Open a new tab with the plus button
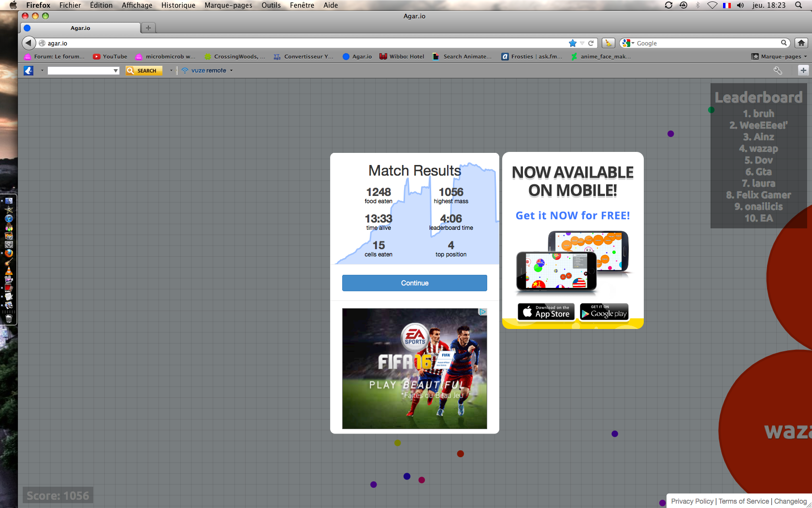812x508 pixels. [148, 28]
